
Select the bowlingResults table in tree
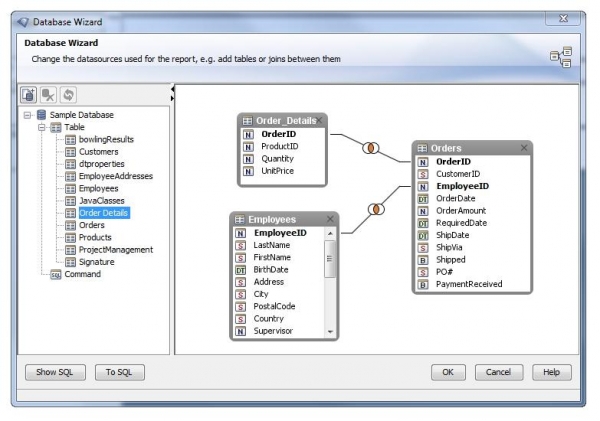pyautogui.click(x=105, y=139)
